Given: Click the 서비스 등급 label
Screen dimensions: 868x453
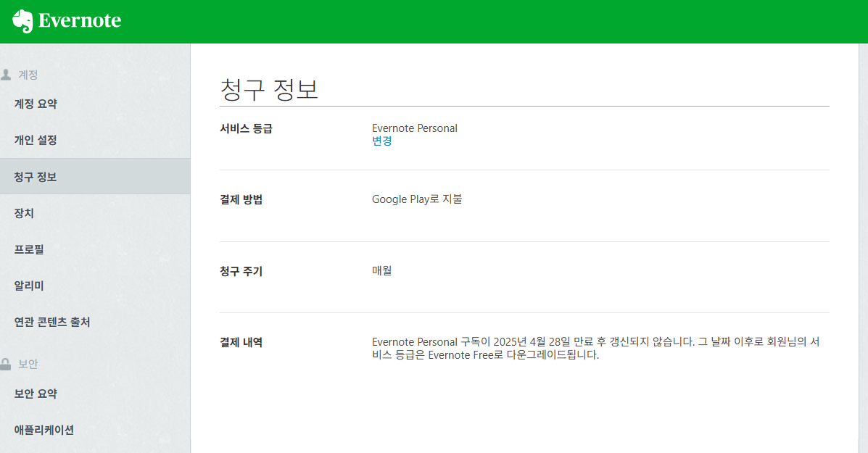Looking at the screenshot, I should coord(247,128).
